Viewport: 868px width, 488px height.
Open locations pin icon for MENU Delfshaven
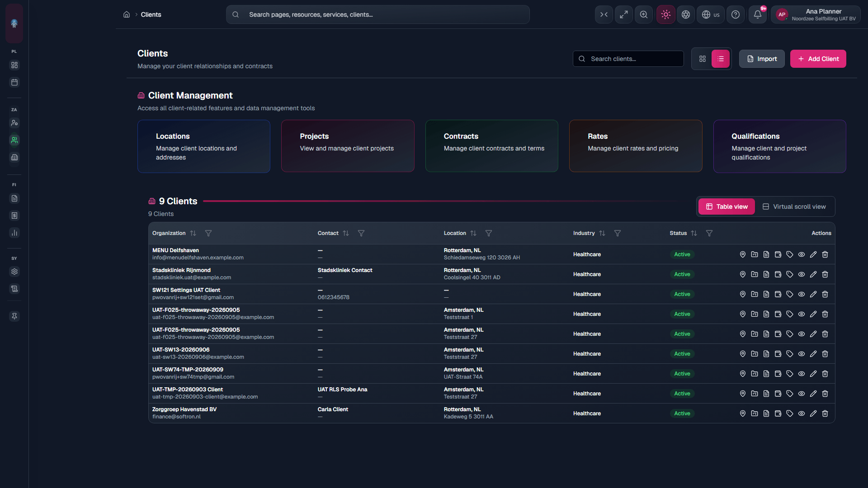click(742, 254)
